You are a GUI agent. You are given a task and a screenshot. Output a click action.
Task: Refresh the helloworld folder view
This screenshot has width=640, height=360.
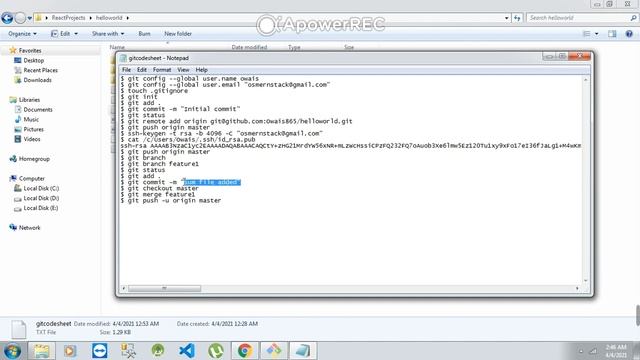click(x=517, y=18)
